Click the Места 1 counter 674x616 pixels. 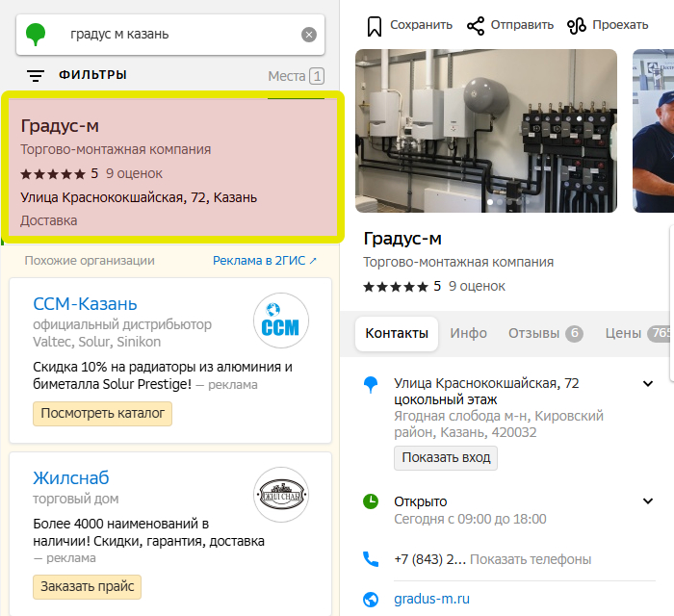[296, 76]
